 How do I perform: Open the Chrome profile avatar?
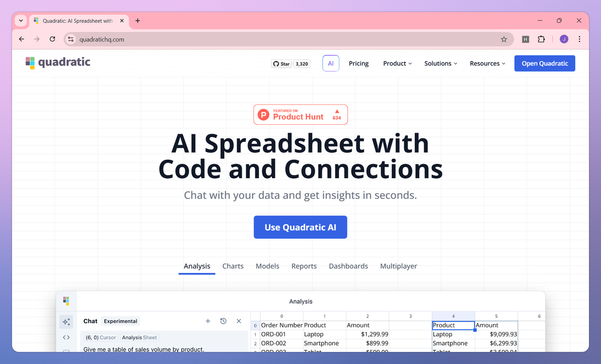564,39
